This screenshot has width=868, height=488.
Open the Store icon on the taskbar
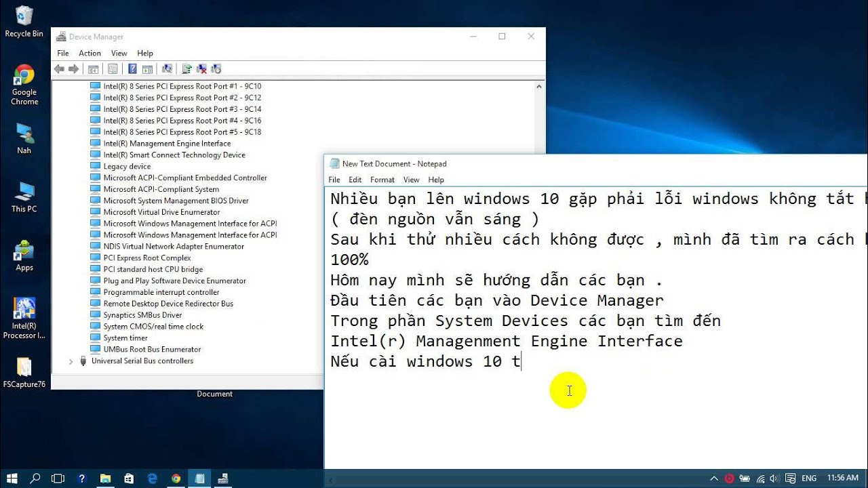129,478
